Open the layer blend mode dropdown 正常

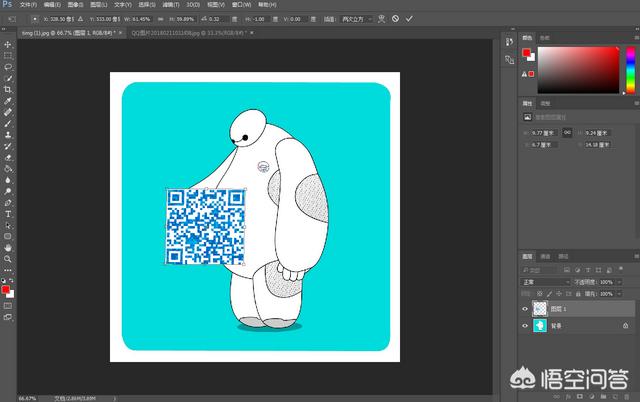click(x=545, y=282)
